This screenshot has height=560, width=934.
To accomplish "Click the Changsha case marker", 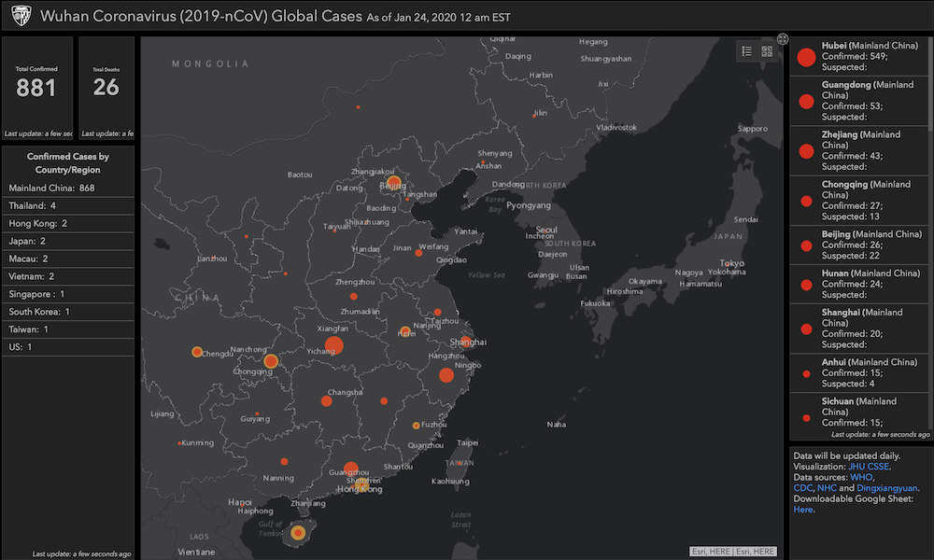I will point(326,401).
